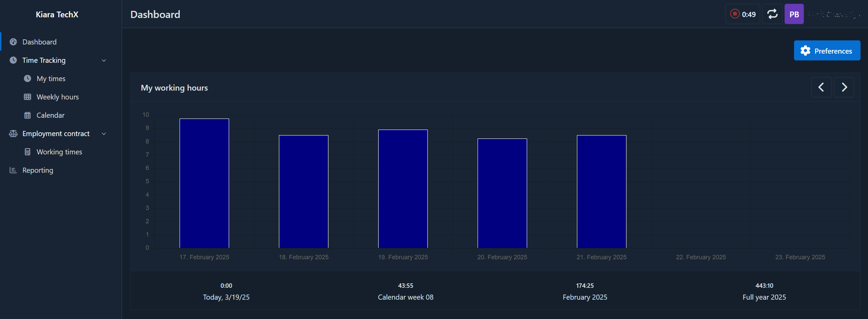Go to next week in working hours

pos(844,87)
